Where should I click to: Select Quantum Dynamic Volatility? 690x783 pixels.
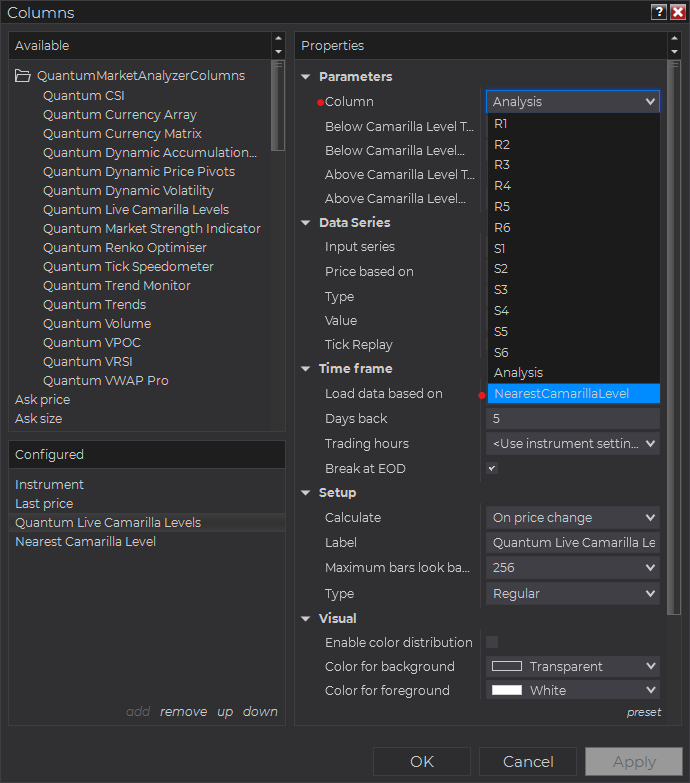[x=128, y=191]
